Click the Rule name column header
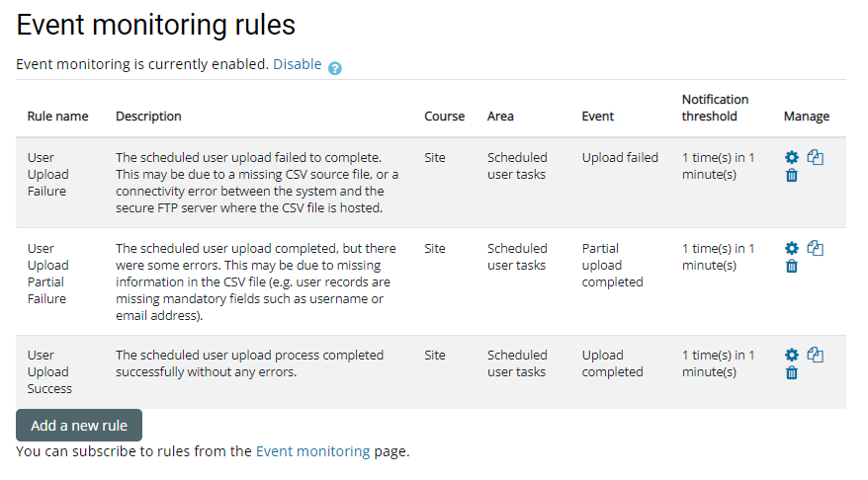868x480 pixels. pyautogui.click(x=57, y=117)
